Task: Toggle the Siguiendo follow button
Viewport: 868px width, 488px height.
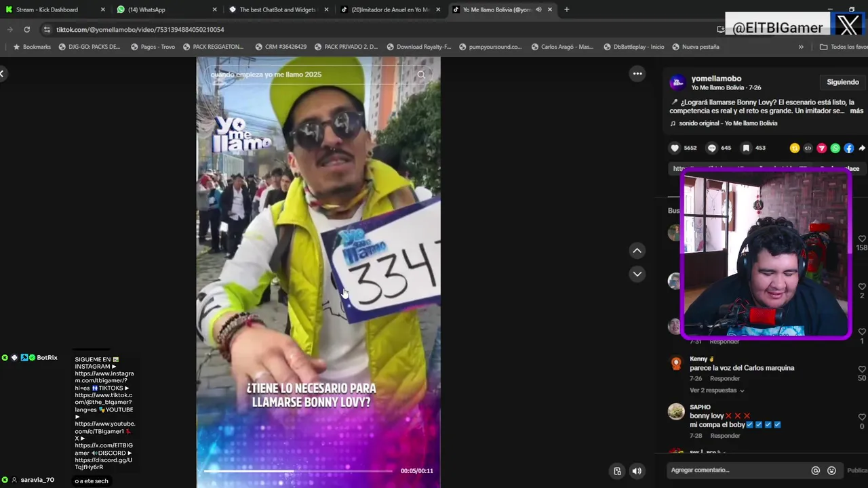Action: (843, 82)
